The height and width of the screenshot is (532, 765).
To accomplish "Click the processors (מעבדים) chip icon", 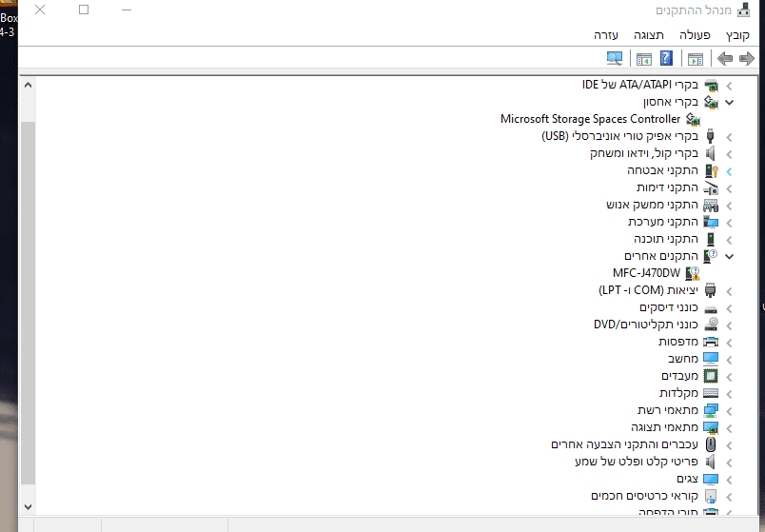I will coord(711,376).
